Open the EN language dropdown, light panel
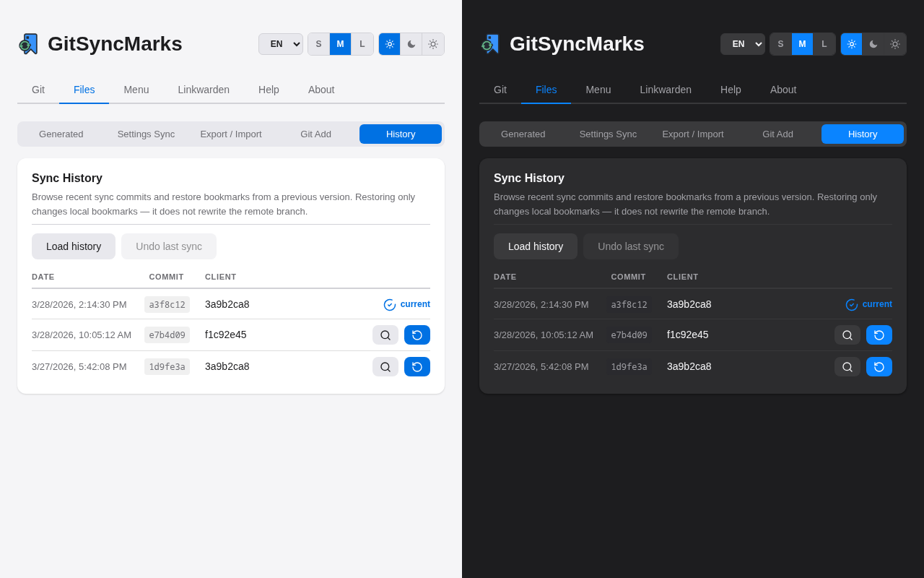The width and height of the screenshot is (924, 578). 281,44
